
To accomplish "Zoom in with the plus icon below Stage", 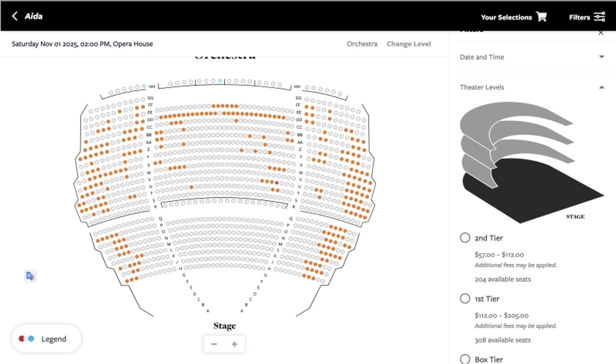I will tap(235, 344).
